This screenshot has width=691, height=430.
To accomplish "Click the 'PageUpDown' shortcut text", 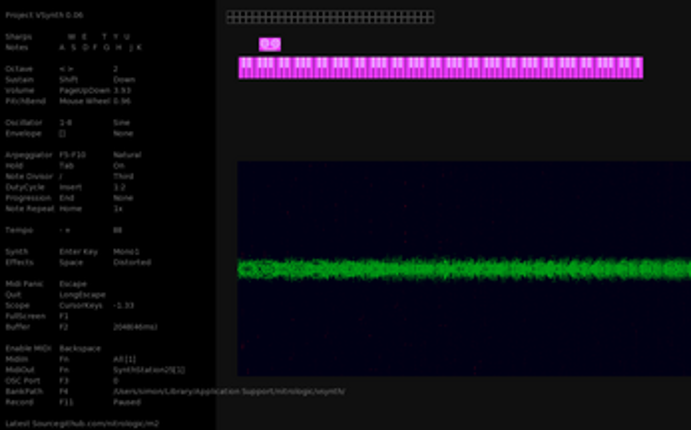I will point(84,90).
